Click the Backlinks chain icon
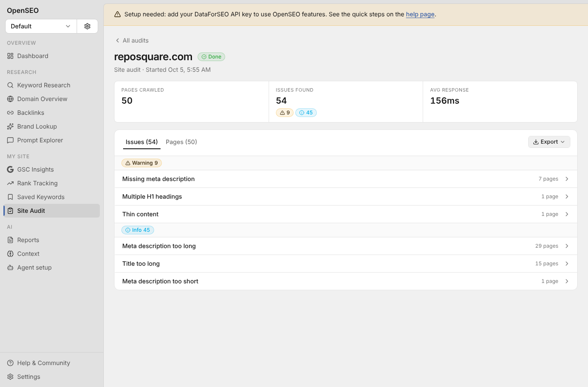This screenshot has height=387, width=588. click(x=10, y=113)
